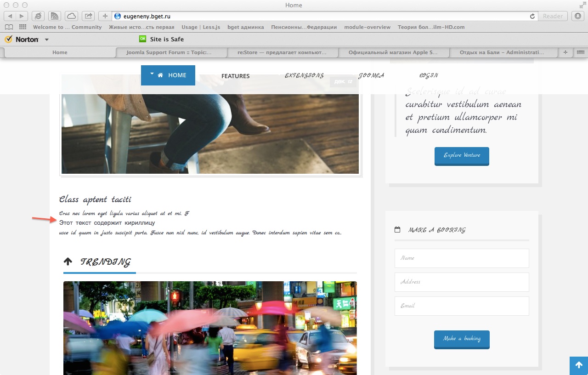Open the HOME menu item

(x=168, y=75)
